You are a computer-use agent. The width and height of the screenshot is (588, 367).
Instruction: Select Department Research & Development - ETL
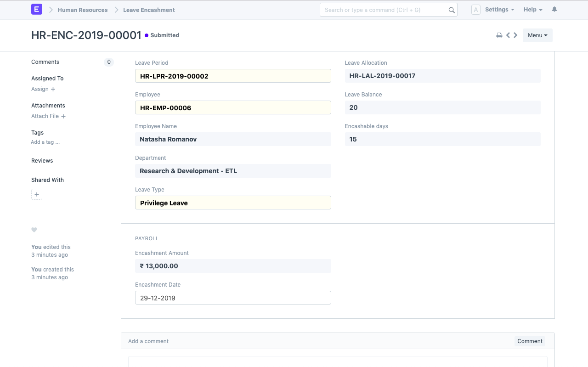click(x=233, y=171)
